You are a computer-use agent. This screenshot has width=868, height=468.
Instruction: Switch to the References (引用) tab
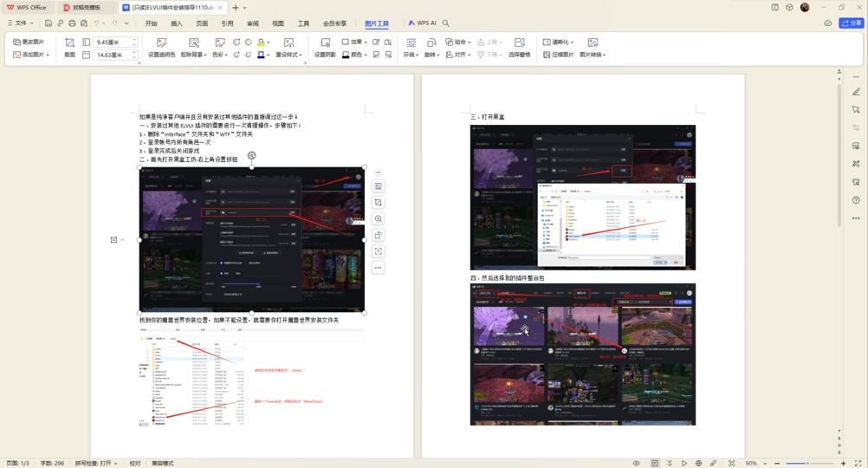click(227, 23)
